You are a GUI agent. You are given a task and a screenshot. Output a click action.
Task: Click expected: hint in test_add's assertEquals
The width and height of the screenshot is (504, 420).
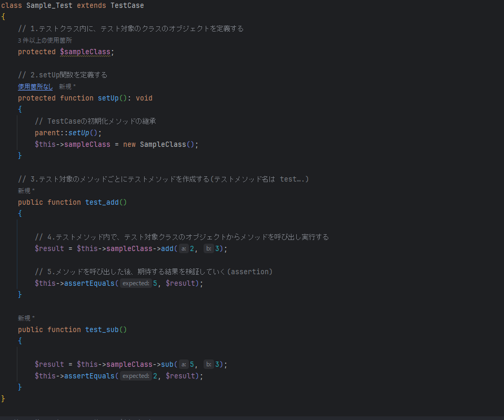pyautogui.click(x=136, y=283)
